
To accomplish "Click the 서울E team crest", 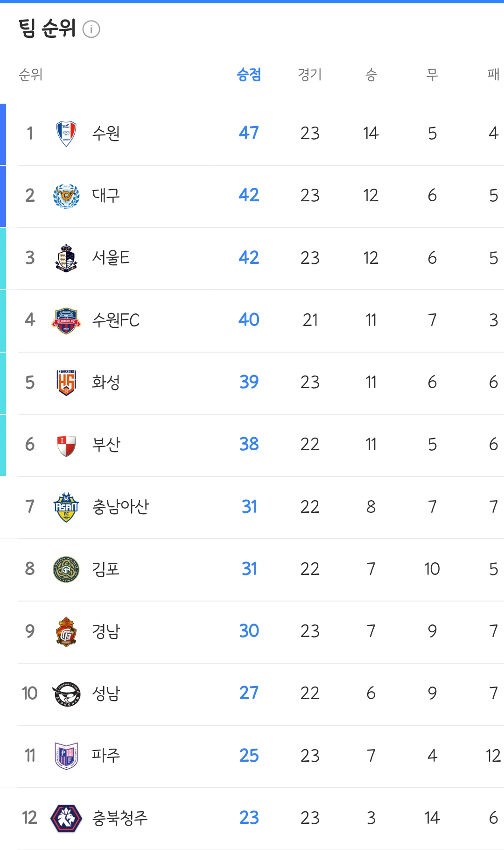I will click(x=66, y=258).
